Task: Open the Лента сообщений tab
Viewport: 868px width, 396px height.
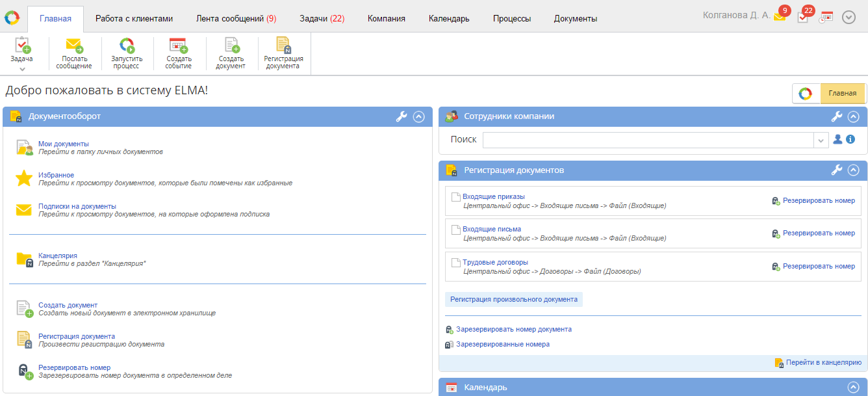Action: click(x=236, y=19)
